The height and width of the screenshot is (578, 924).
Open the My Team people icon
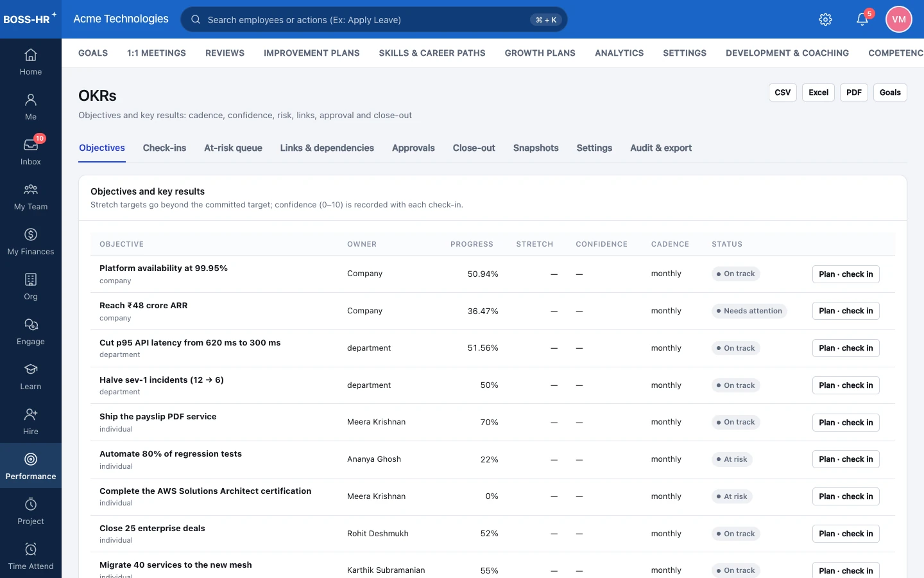31,189
